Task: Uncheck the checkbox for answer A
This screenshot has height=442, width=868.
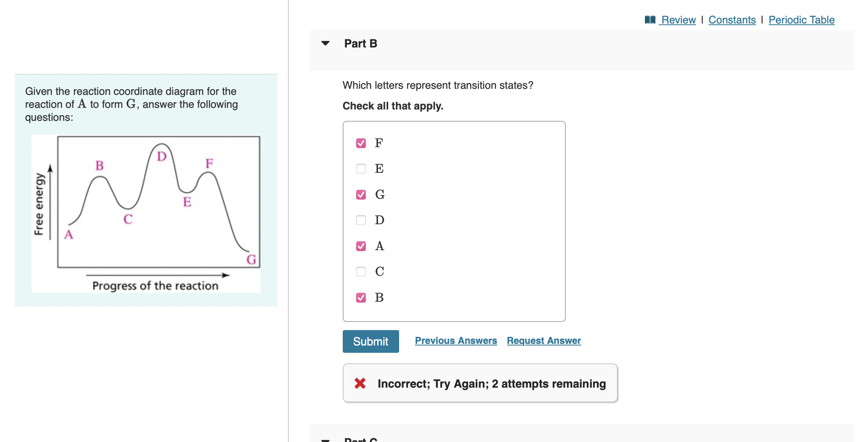Action: point(361,246)
